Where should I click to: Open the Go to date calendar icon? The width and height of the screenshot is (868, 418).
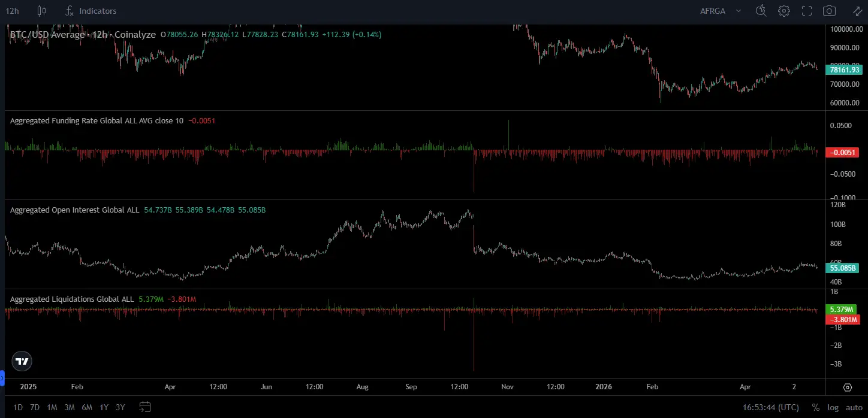(144, 407)
